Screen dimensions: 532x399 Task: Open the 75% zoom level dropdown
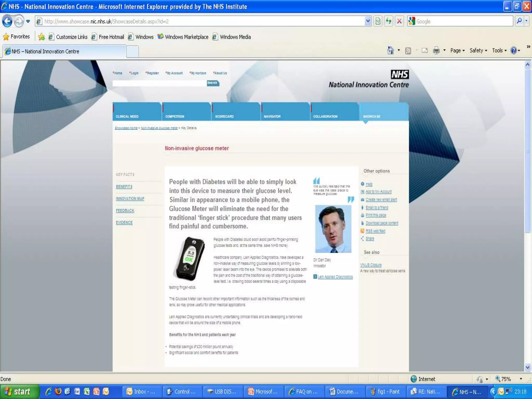pos(521,379)
